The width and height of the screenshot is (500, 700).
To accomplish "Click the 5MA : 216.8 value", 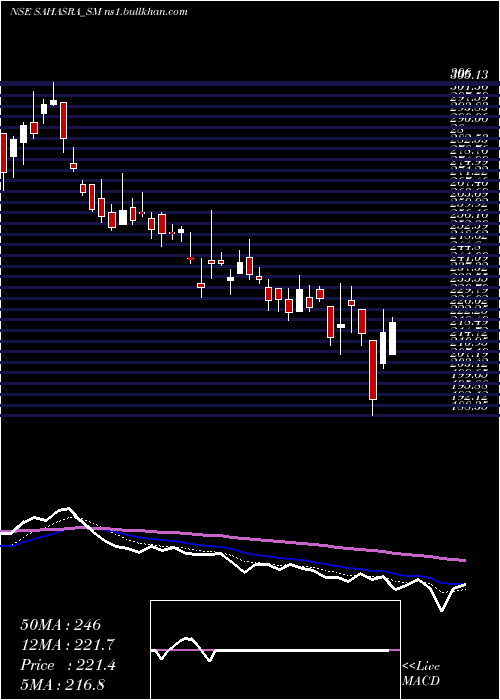I will pyautogui.click(x=62, y=685).
